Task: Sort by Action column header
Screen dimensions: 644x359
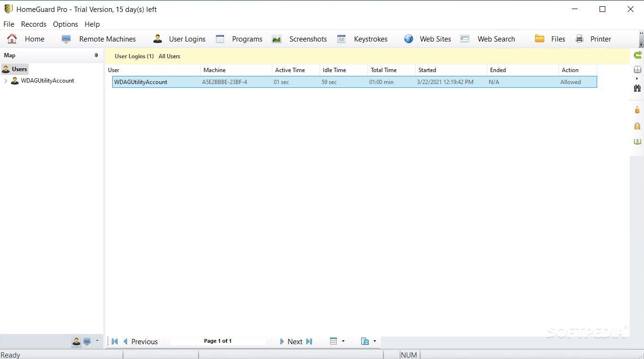Action: click(578, 70)
